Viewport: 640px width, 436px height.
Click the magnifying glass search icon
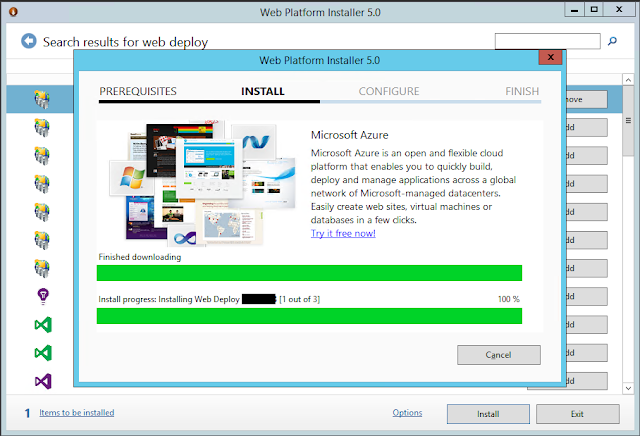(x=612, y=41)
